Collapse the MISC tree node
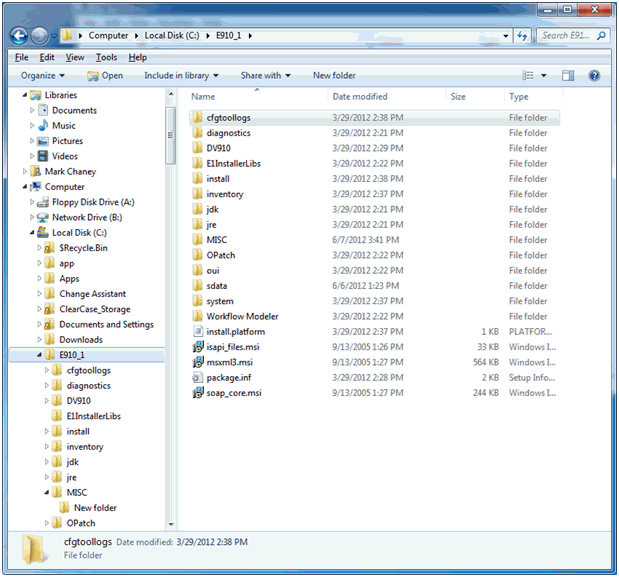 point(47,493)
